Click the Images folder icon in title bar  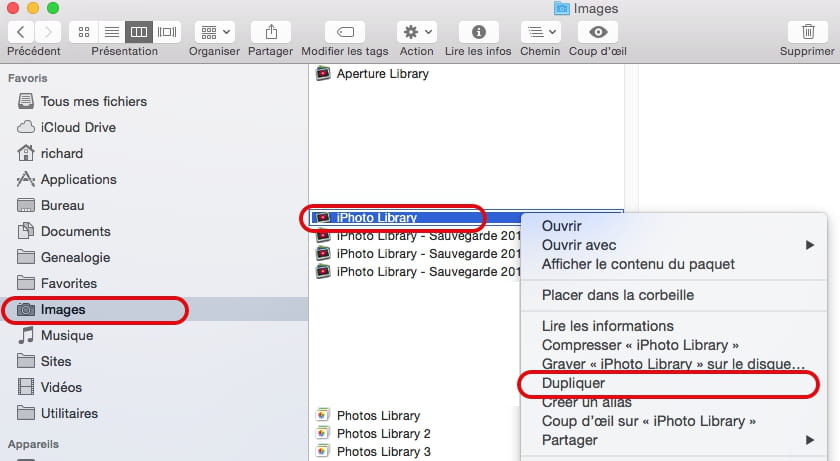[561, 8]
